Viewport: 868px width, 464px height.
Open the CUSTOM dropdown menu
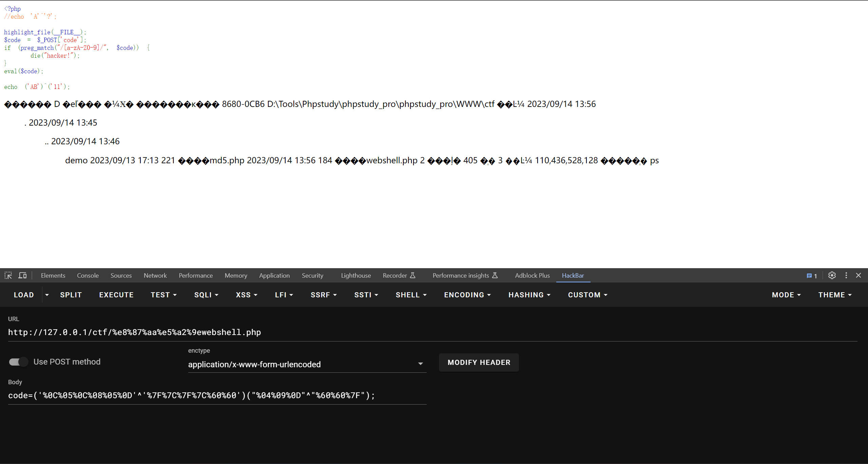[x=587, y=295]
